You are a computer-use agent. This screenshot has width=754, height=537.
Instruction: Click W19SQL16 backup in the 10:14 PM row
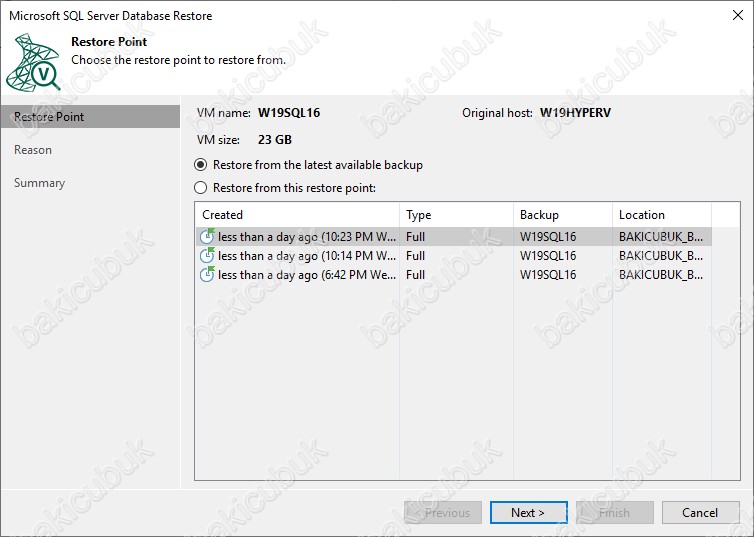pyautogui.click(x=548, y=256)
